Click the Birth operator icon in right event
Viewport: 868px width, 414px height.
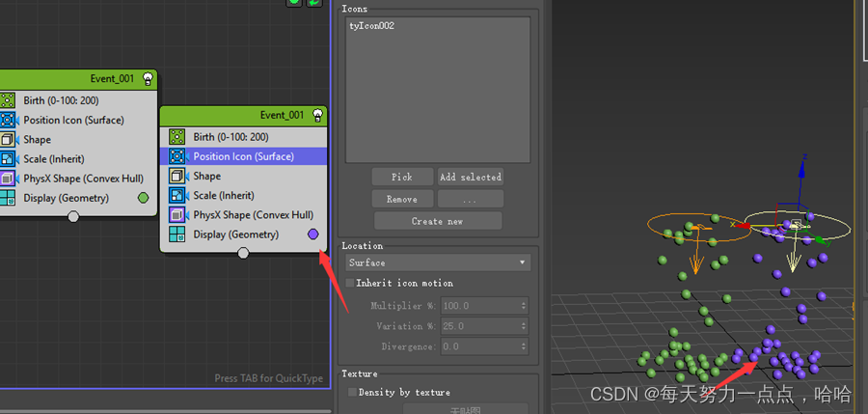point(177,137)
